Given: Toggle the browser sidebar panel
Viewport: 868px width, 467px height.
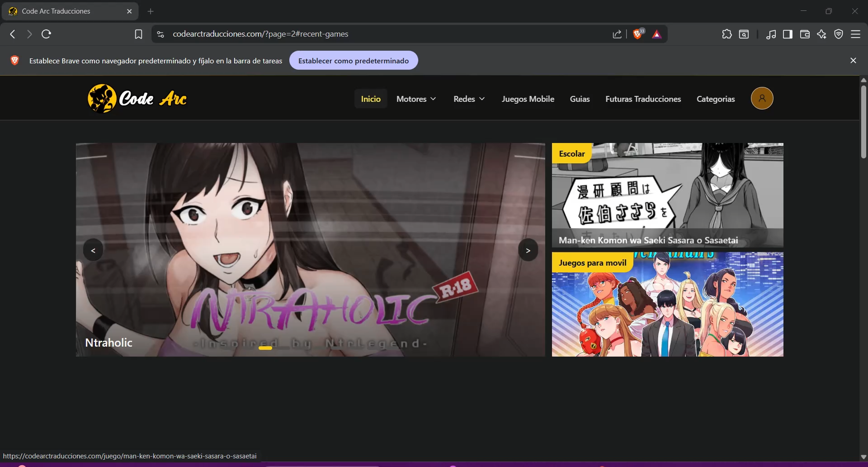Looking at the screenshot, I should pos(788,34).
